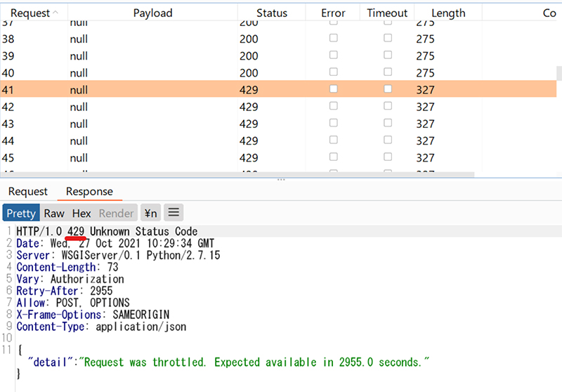Image resolution: width=562 pixels, height=392 pixels.
Task: Toggle Timeout checkbox for request 43
Action: [x=388, y=123]
